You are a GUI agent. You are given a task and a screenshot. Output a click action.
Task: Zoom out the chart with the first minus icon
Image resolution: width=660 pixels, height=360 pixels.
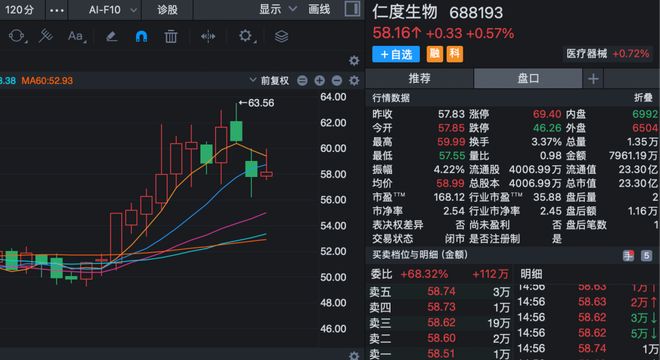click(x=302, y=80)
